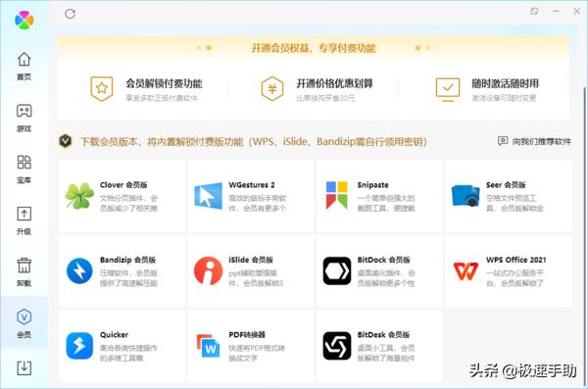Click the refresh icon at the top
Screen dimensions: 588x389
click(71, 14)
